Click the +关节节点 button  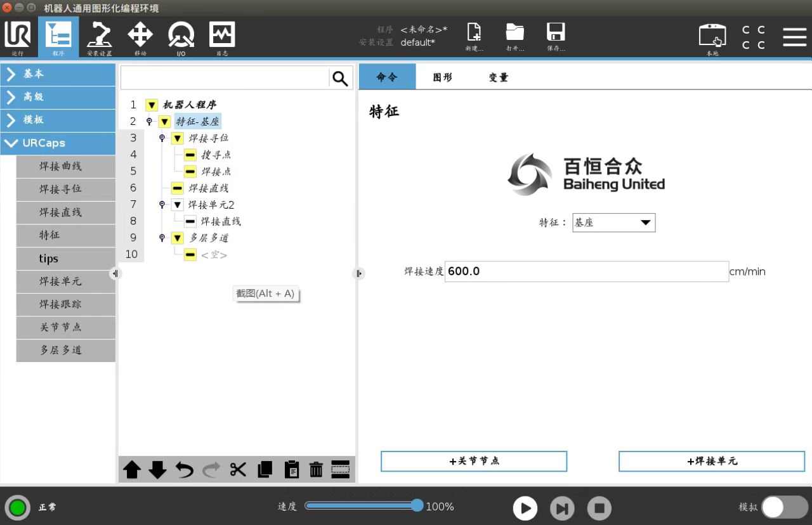click(x=474, y=462)
